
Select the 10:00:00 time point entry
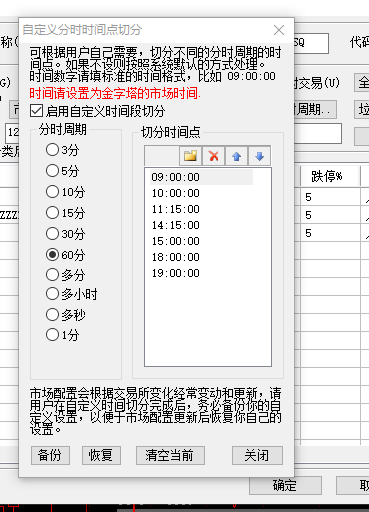click(176, 193)
